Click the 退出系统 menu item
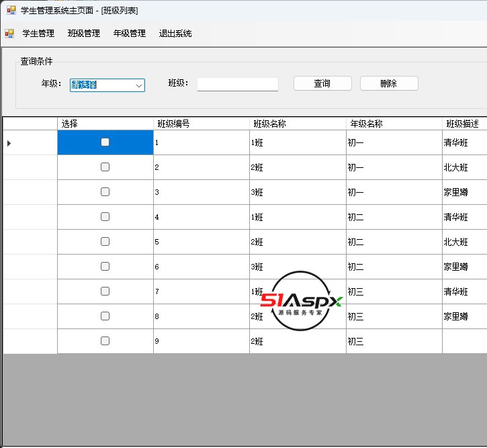 pos(175,34)
